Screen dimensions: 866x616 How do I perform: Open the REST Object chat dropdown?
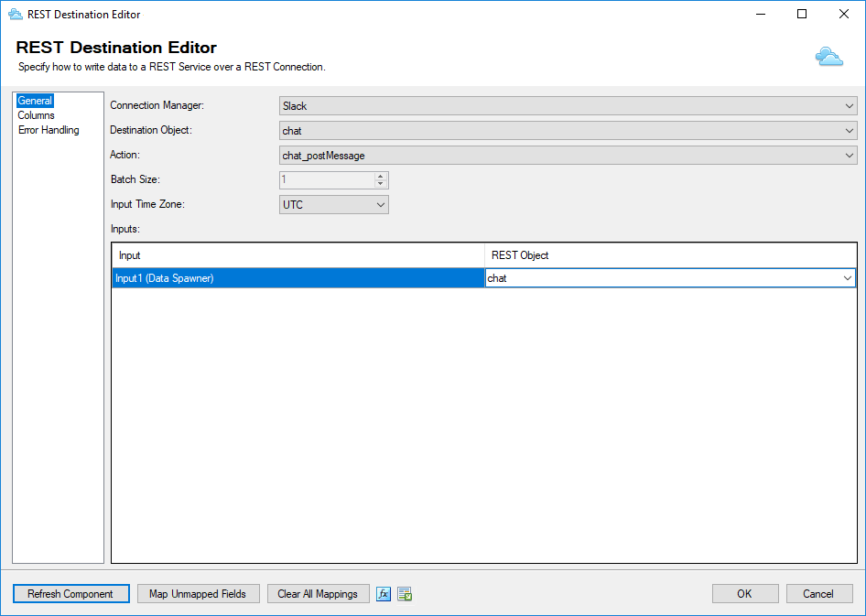pos(669,278)
